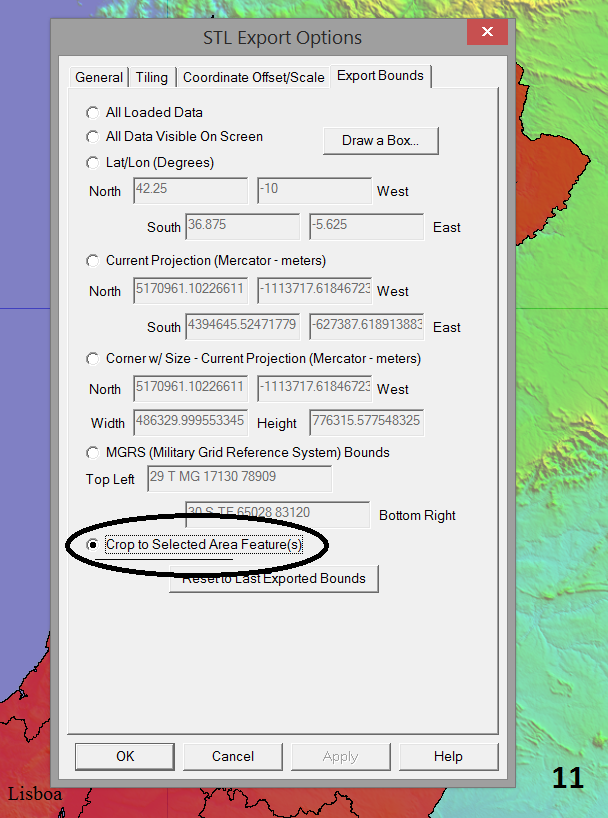
Task: Click the Cancel button
Action: pos(233,756)
